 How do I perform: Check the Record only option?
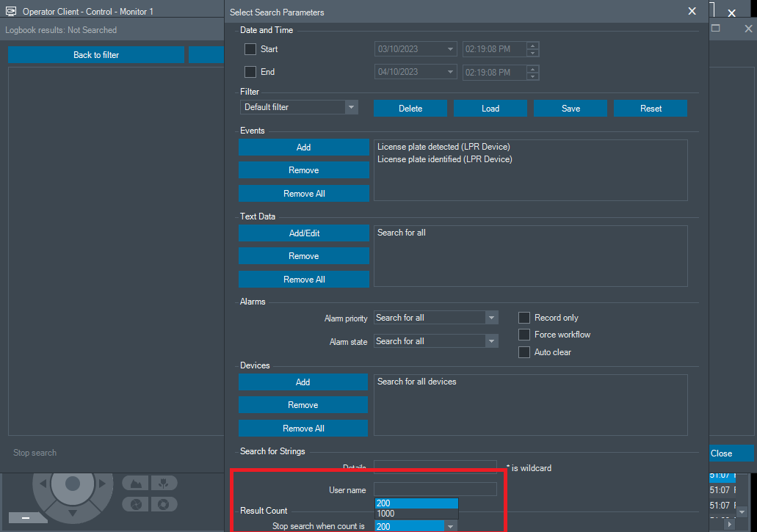(524, 318)
